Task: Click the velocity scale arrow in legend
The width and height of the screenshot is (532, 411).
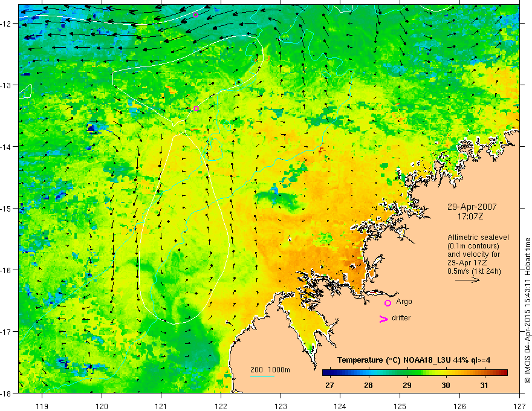Action: pyautogui.click(x=467, y=280)
